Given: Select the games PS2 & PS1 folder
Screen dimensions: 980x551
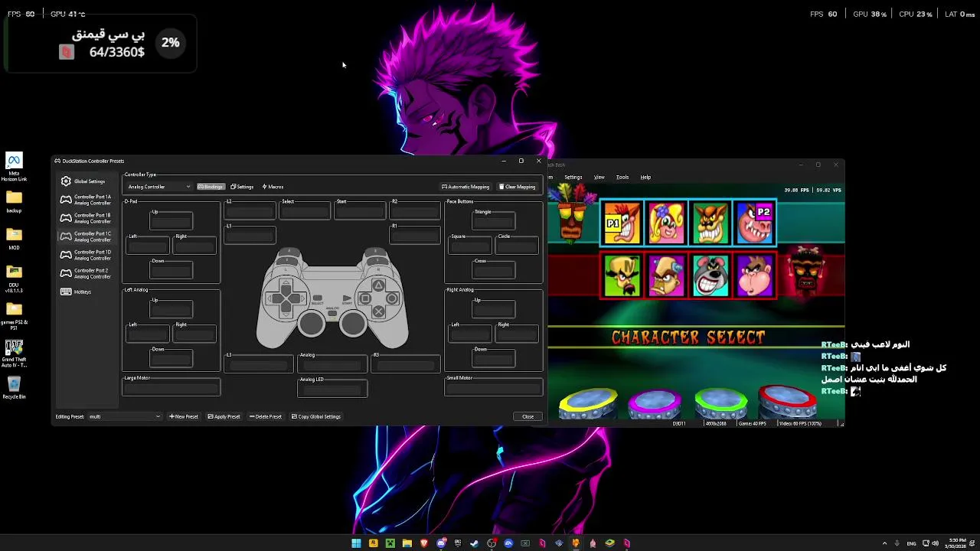Looking at the screenshot, I should 14,316.
